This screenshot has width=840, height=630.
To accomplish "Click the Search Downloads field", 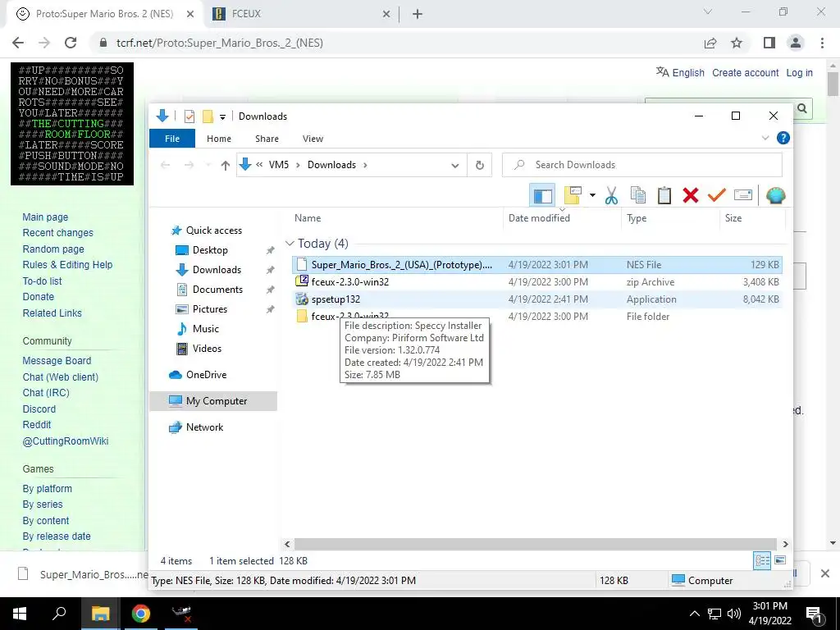I will pos(641,165).
